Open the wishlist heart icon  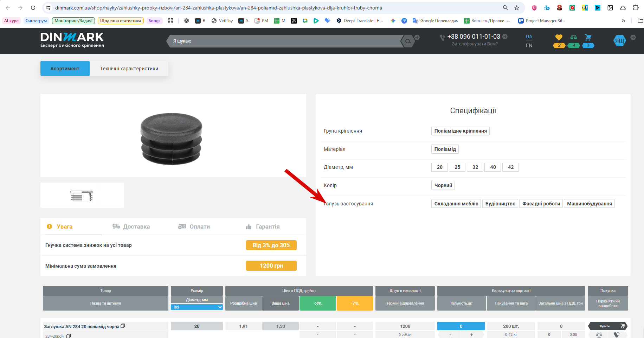point(559,37)
